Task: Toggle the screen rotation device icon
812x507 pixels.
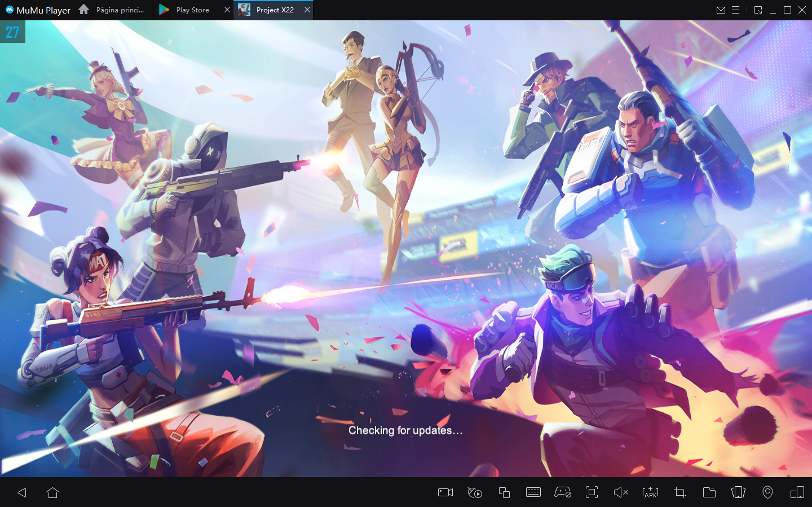Action: point(797,492)
